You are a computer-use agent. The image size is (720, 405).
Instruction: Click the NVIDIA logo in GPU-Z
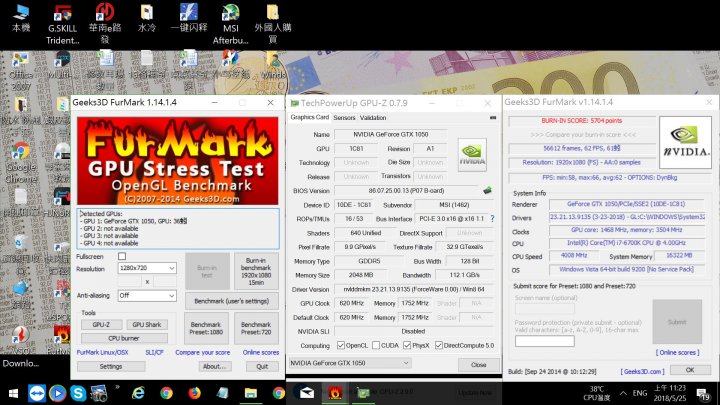[x=472, y=155]
